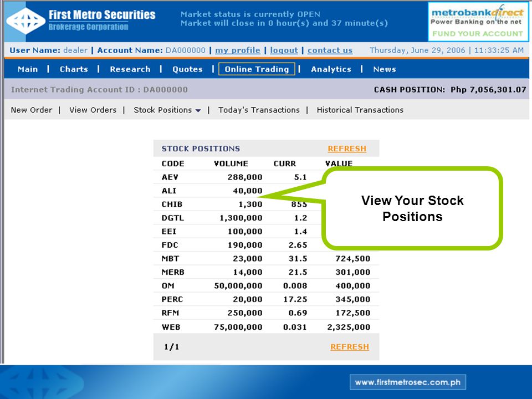Click the 2,325,000 value cell
The height and width of the screenshot is (399, 532).
coord(349,327)
